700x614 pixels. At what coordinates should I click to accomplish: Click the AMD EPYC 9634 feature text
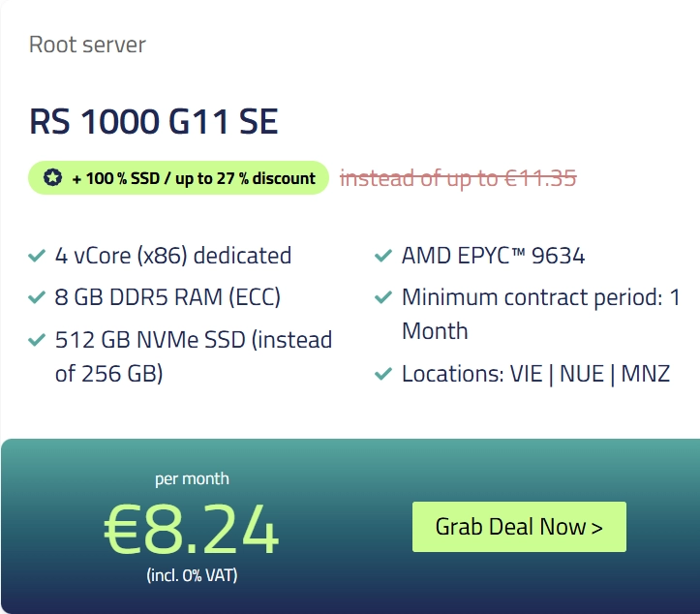(x=494, y=256)
